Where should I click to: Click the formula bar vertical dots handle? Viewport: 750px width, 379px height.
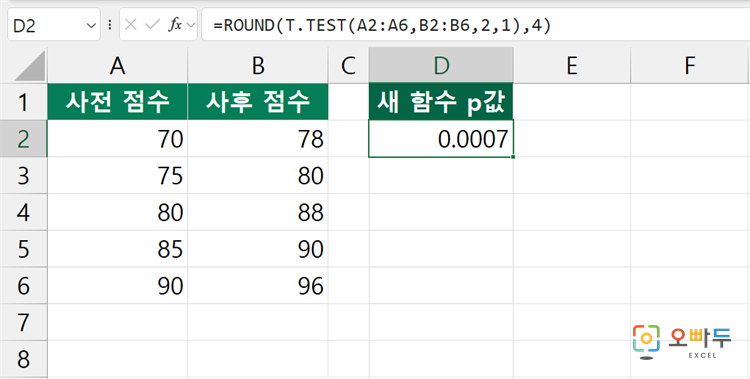coord(110,25)
